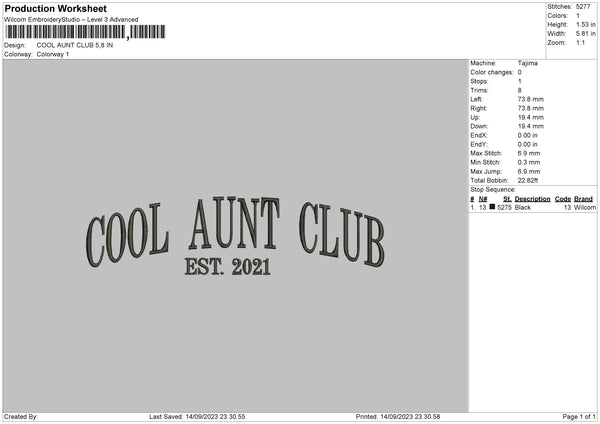The width and height of the screenshot is (600, 424).
Task: Click the Wilcom EmbroideryStudio Level 3 Advanced text
Action: click(71, 20)
